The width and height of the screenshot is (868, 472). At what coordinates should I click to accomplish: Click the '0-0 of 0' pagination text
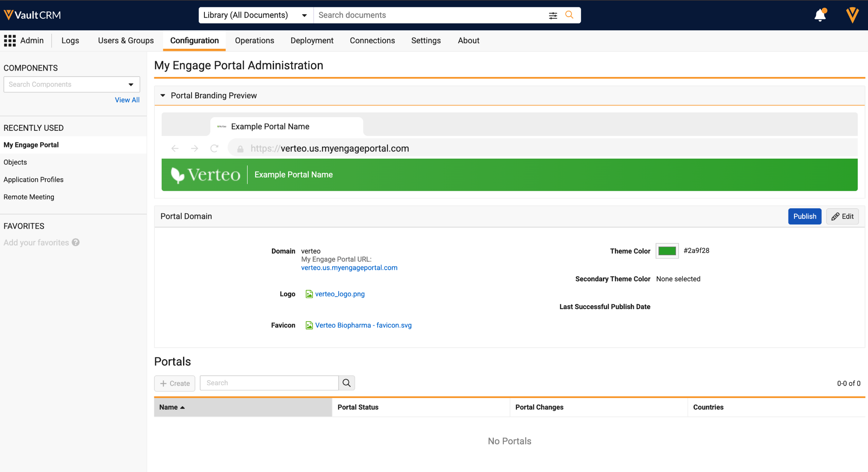pos(849,383)
